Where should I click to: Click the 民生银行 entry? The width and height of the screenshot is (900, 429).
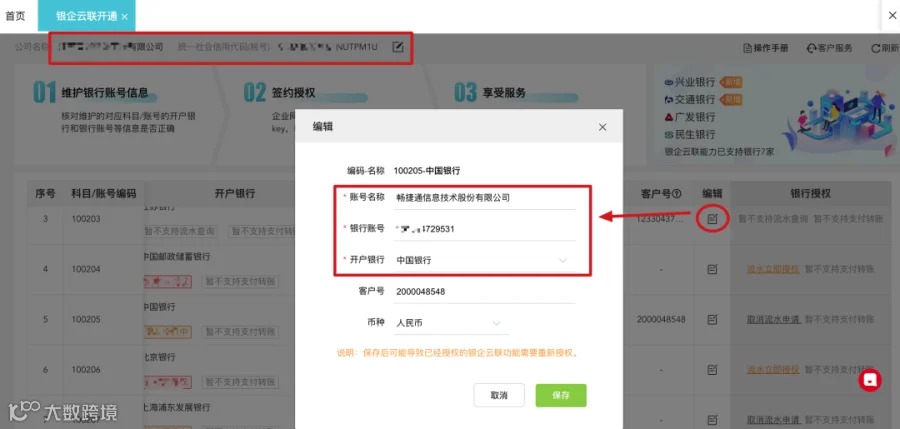pyautogui.click(x=690, y=134)
